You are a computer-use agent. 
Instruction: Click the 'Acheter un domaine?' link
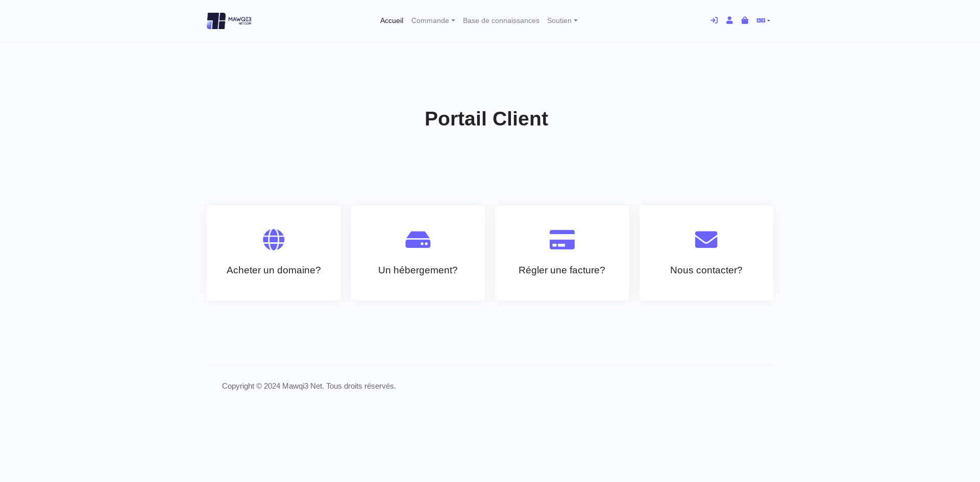pyautogui.click(x=274, y=270)
